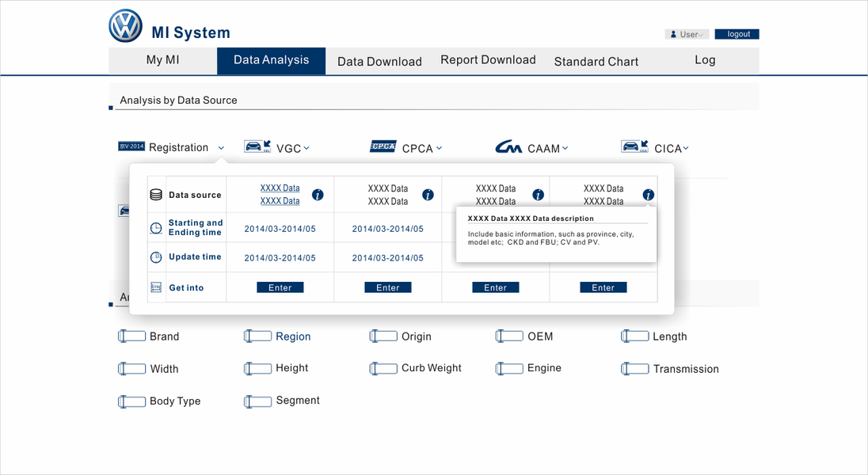Click the logout button

[737, 34]
